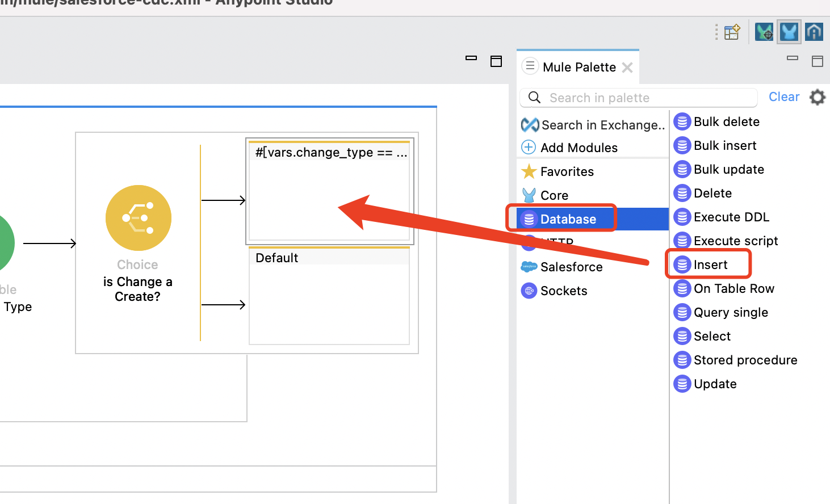Minimize the canvas editor pane

click(471, 58)
